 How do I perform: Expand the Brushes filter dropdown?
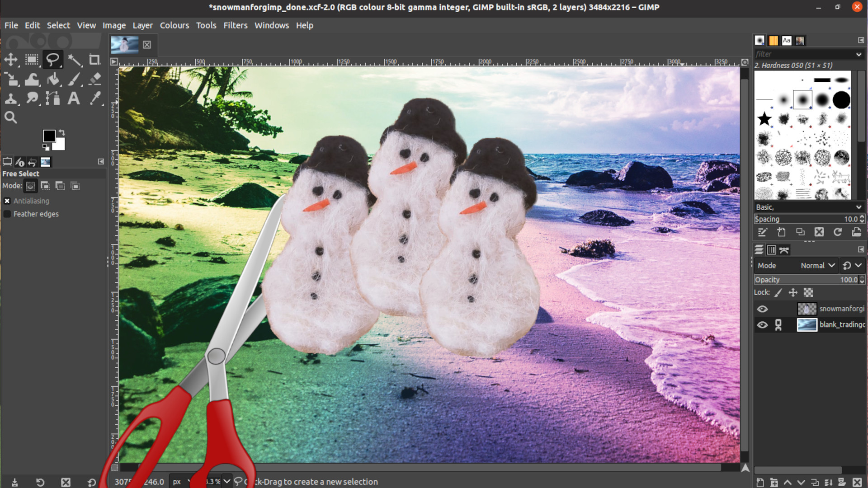(860, 54)
